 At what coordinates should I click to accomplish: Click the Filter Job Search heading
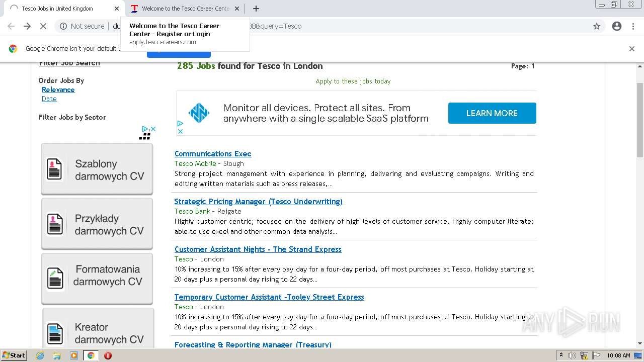pos(69,63)
